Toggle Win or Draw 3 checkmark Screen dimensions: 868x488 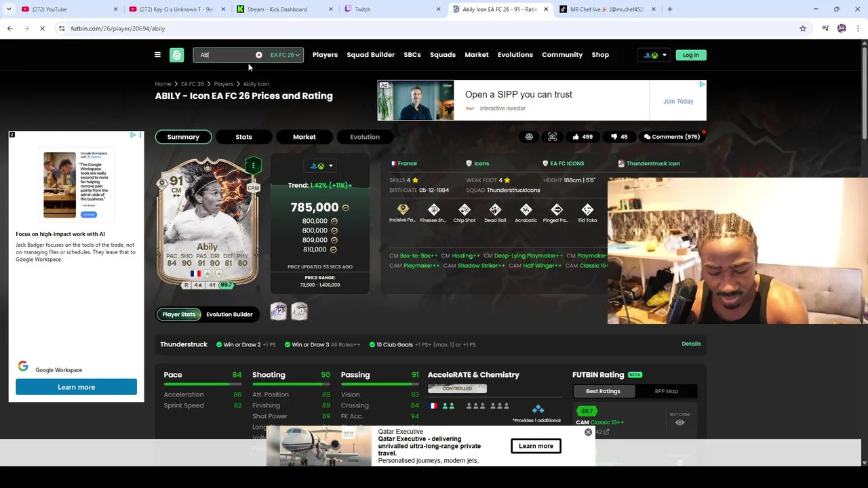(288, 344)
